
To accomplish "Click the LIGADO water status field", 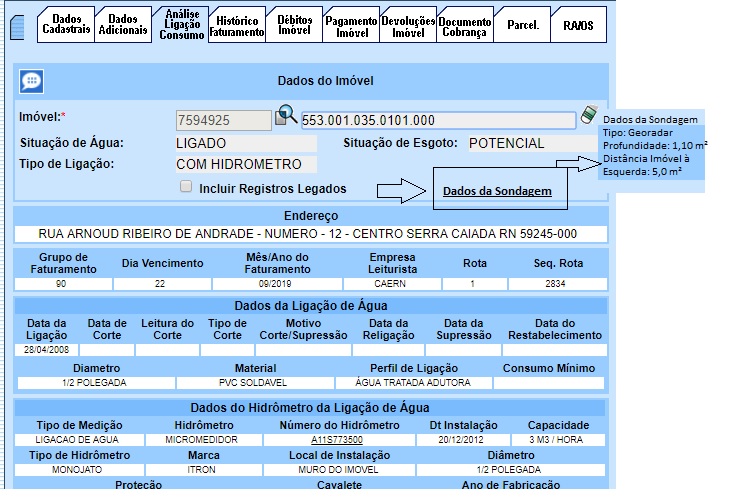I will click(x=246, y=143).
